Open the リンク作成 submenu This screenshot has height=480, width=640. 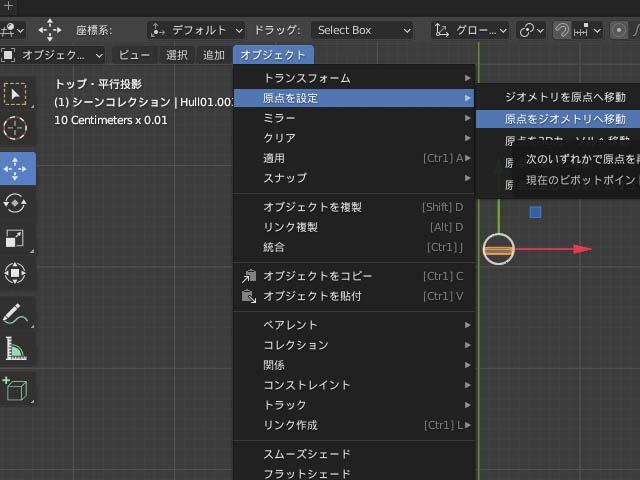coord(354,425)
